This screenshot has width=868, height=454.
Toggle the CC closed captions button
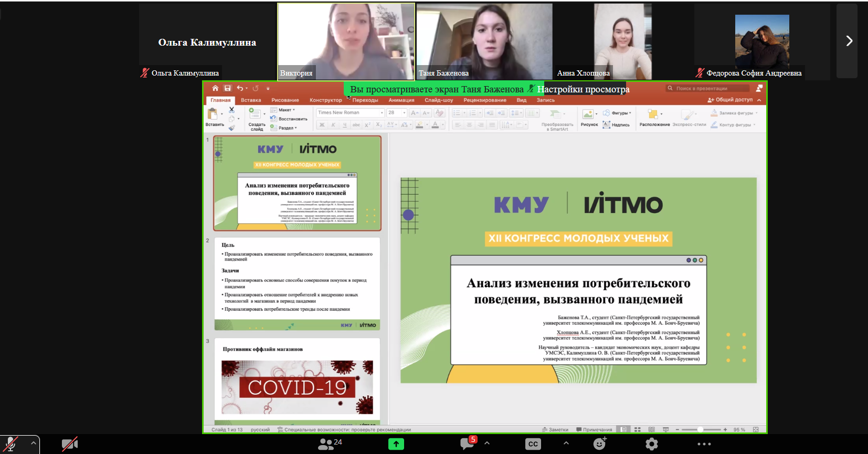pos(533,444)
